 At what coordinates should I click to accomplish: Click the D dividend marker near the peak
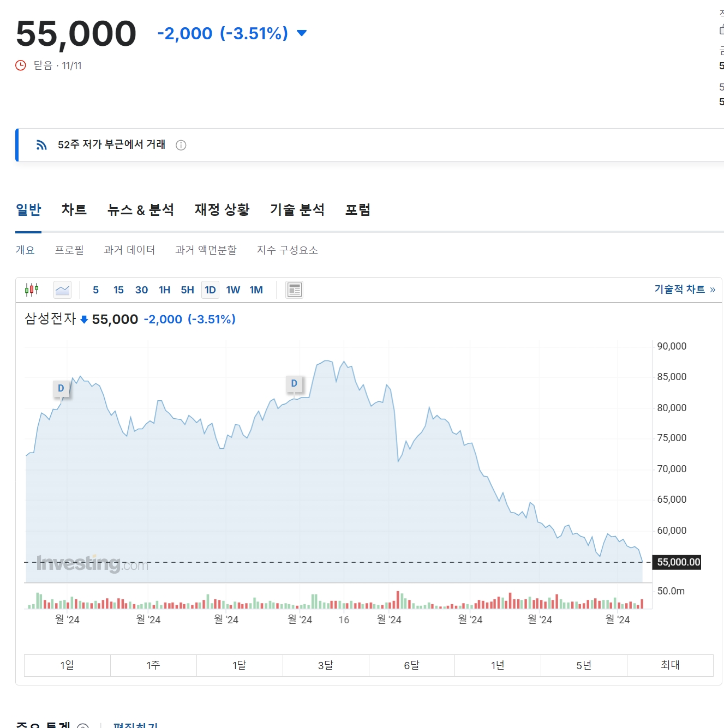pos(294,383)
